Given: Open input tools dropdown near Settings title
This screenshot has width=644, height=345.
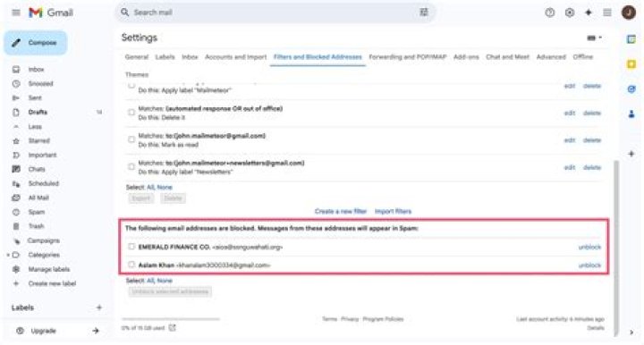Looking at the screenshot, I should point(594,38).
